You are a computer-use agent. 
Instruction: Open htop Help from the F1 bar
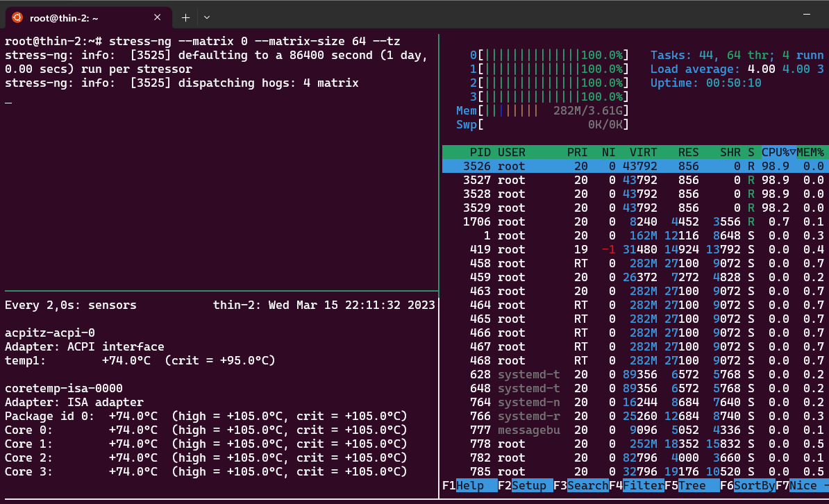[x=469, y=485]
